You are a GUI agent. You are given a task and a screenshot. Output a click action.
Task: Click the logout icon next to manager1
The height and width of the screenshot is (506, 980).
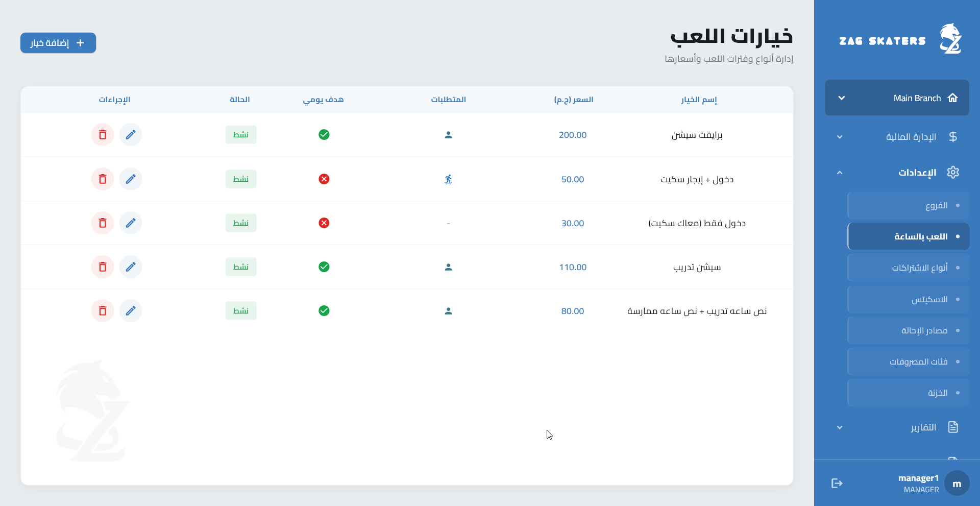point(837,483)
